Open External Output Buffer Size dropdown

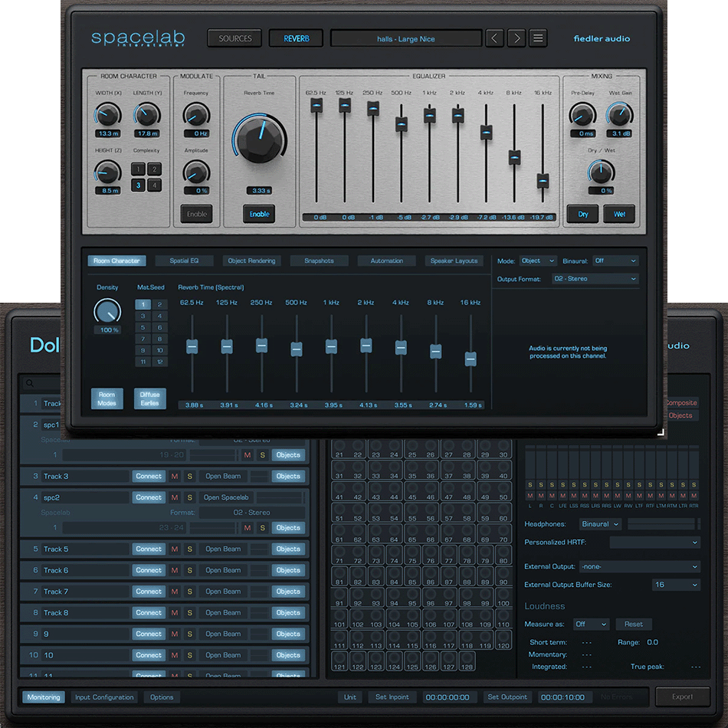[676, 585]
